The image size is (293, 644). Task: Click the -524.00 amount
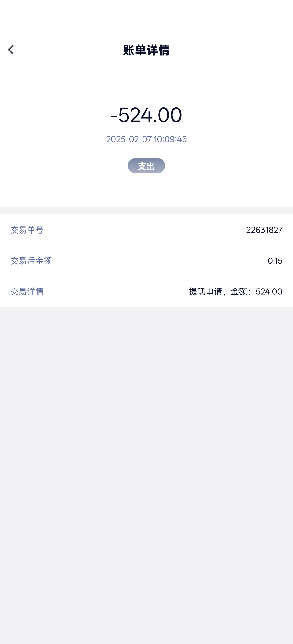tap(146, 116)
